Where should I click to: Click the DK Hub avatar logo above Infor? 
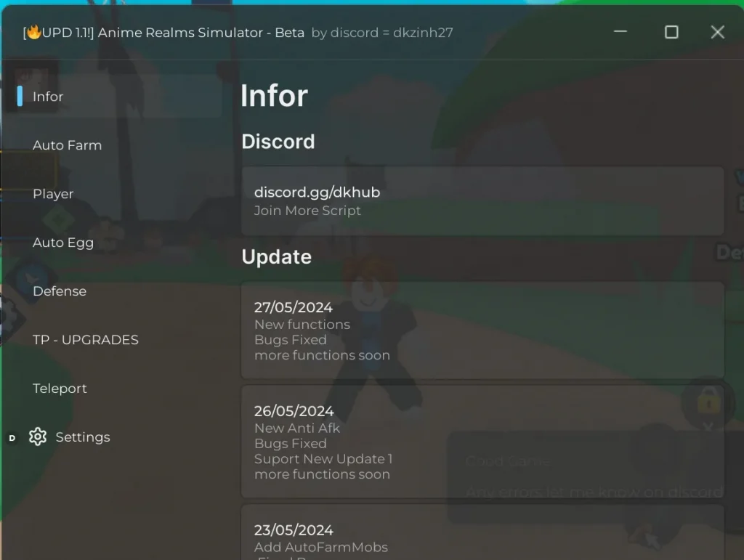tap(33, 78)
